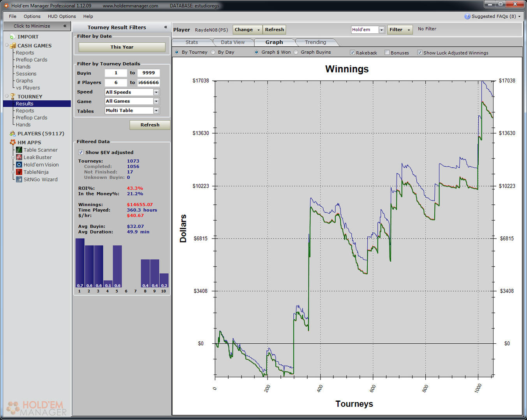The height and width of the screenshot is (420, 527).
Task: Open the Filter dropdown button
Action: coord(400,30)
